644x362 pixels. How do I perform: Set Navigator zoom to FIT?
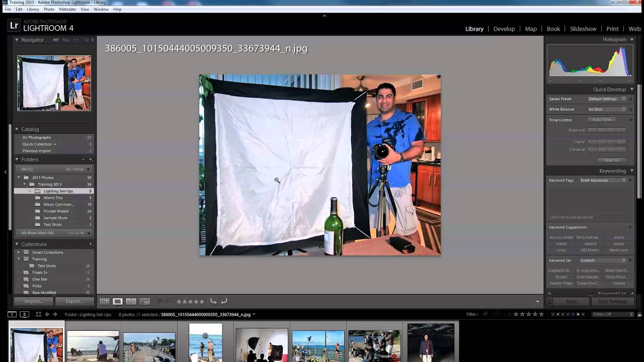coord(56,40)
